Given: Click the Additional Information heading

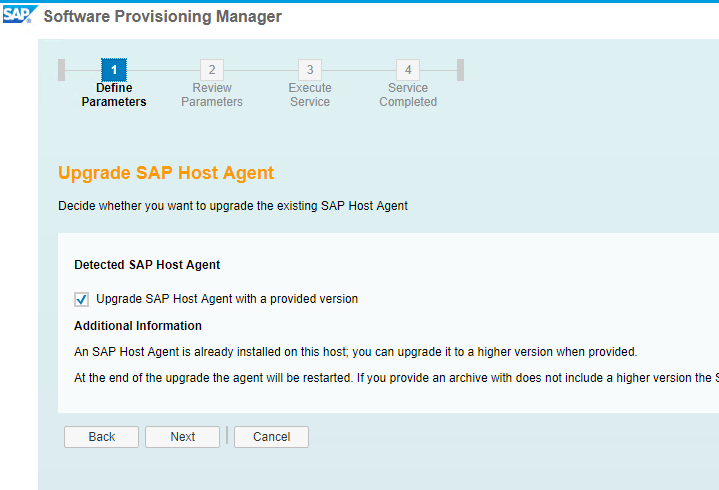Looking at the screenshot, I should click(138, 326).
